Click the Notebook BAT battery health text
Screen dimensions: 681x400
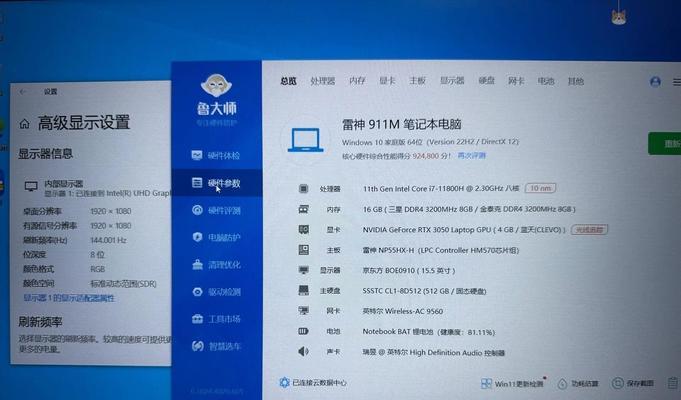pos(429,332)
